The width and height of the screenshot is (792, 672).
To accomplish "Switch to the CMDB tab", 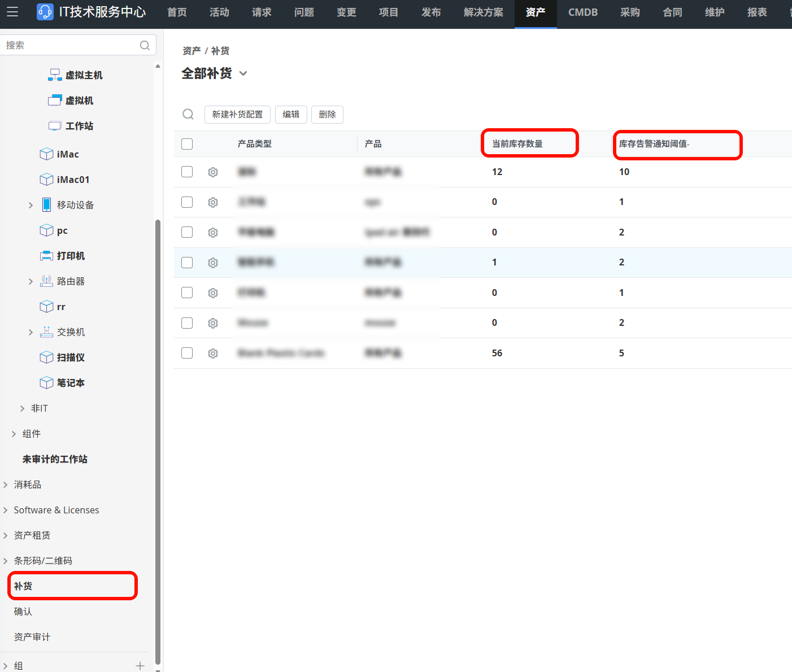I will coord(582,12).
